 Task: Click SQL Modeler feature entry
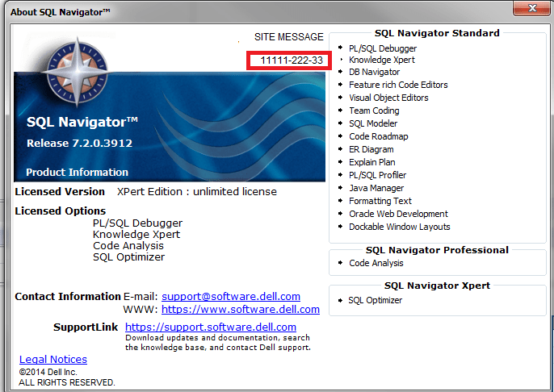tap(373, 123)
